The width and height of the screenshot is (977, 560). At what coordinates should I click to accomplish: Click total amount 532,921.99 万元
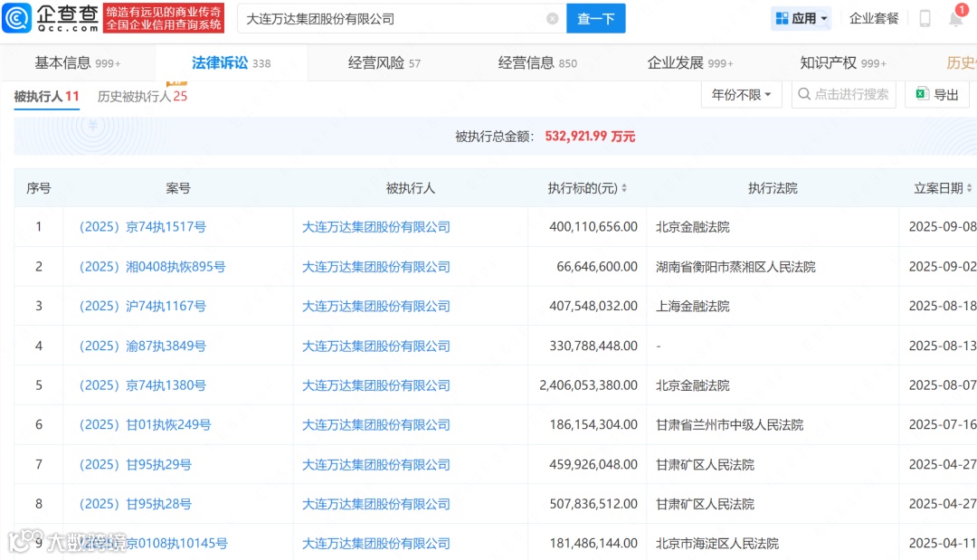click(590, 137)
